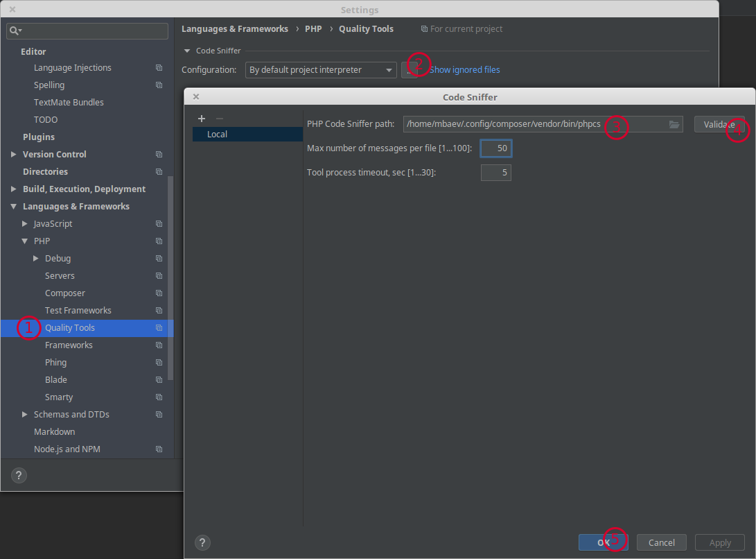This screenshot has height=559, width=756.
Task: Collapse the Code Sniffer section
Action: point(187,51)
